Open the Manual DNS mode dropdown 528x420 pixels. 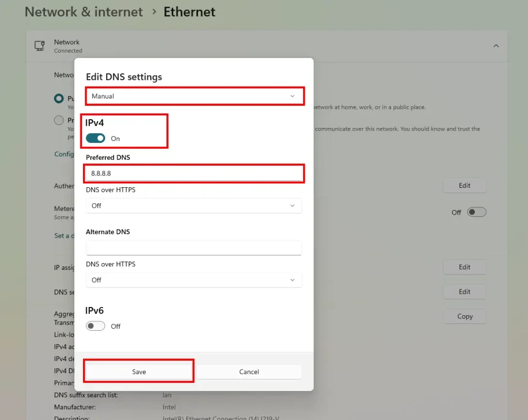coord(194,96)
